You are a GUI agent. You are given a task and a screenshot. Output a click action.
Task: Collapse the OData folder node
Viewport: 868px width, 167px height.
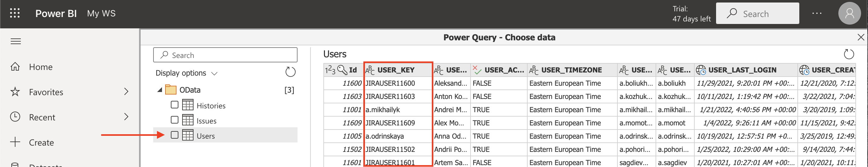(x=160, y=90)
